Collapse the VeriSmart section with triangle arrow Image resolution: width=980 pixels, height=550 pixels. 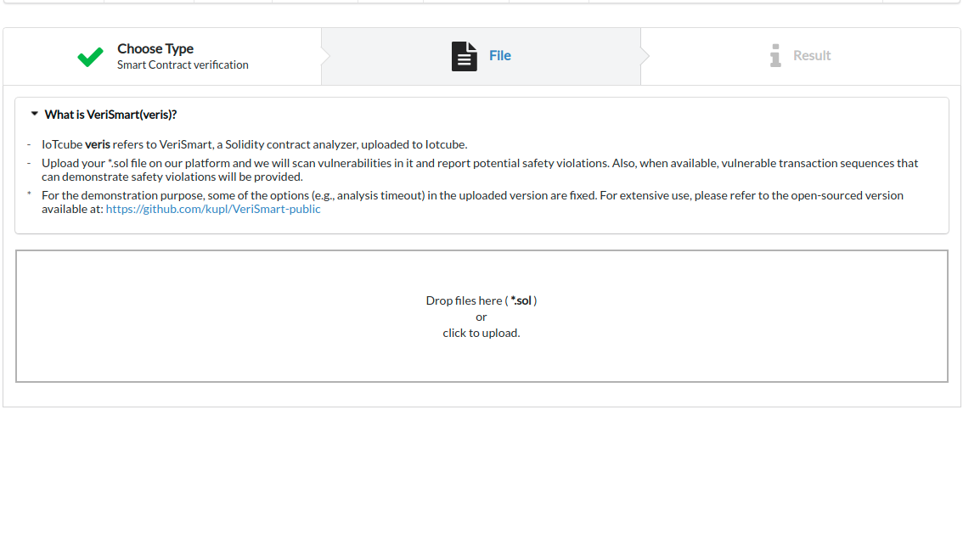pos(34,114)
